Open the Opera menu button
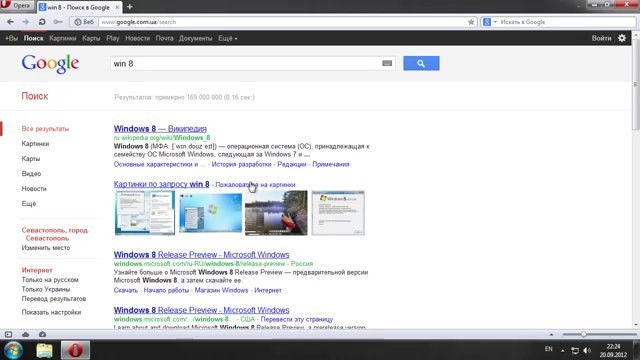This screenshot has height=360, width=640. (x=16, y=6)
